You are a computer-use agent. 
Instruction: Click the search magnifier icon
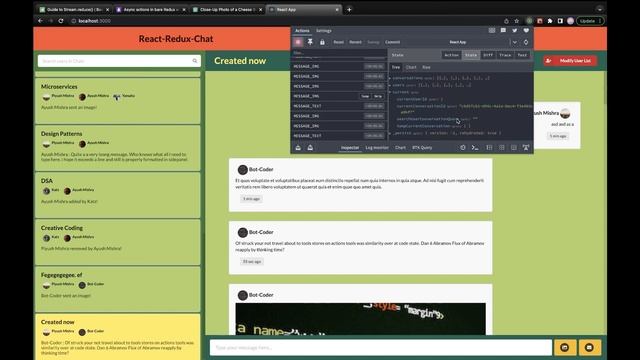(x=195, y=61)
